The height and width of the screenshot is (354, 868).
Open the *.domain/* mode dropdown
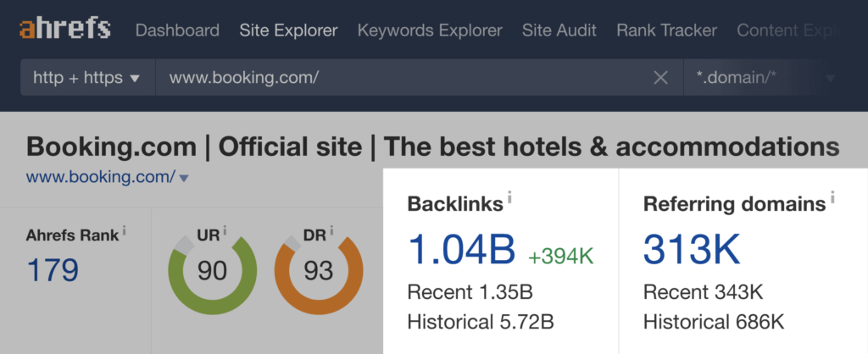tap(831, 79)
